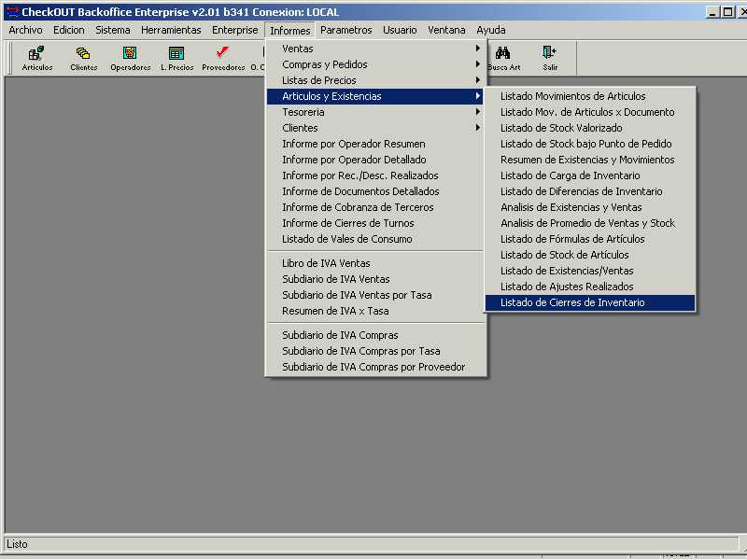Choose Analisis de Promedio de Ventas y Stock
The height and width of the screenshot is (560, 747).
(590, 223)
